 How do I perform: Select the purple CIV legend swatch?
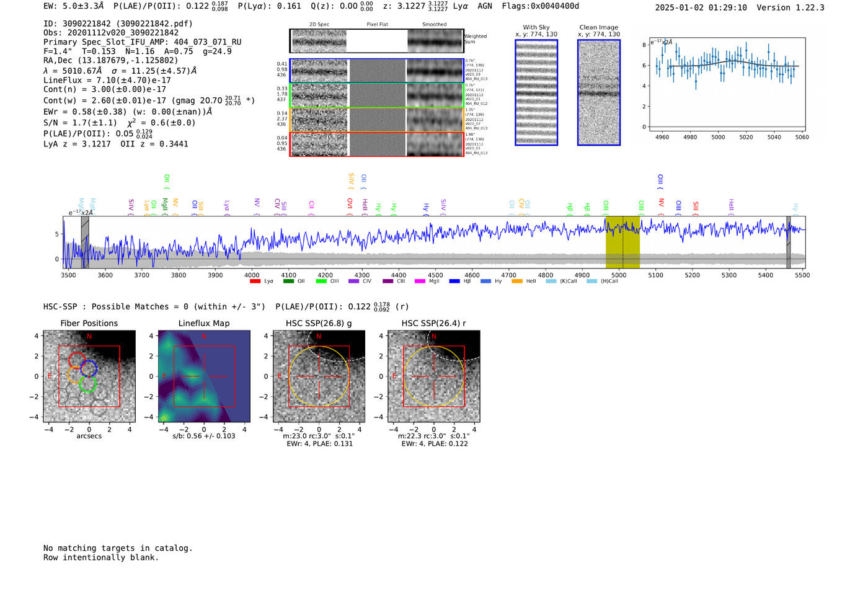coord(354,282)
